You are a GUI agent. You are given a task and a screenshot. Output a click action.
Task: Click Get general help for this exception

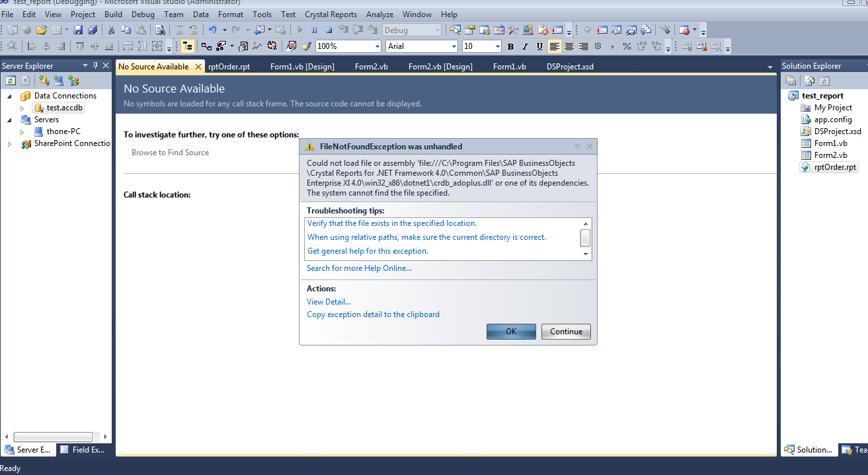point(368,251)
